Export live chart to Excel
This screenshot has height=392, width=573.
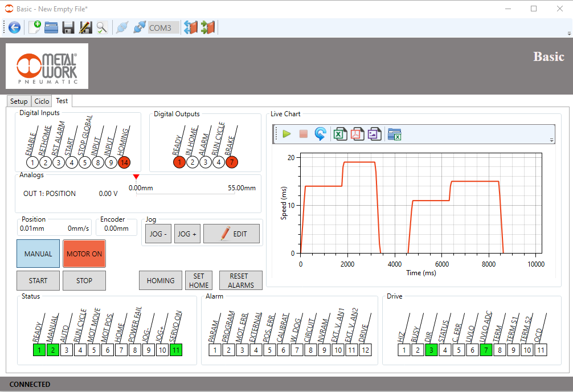coord(339,134)
